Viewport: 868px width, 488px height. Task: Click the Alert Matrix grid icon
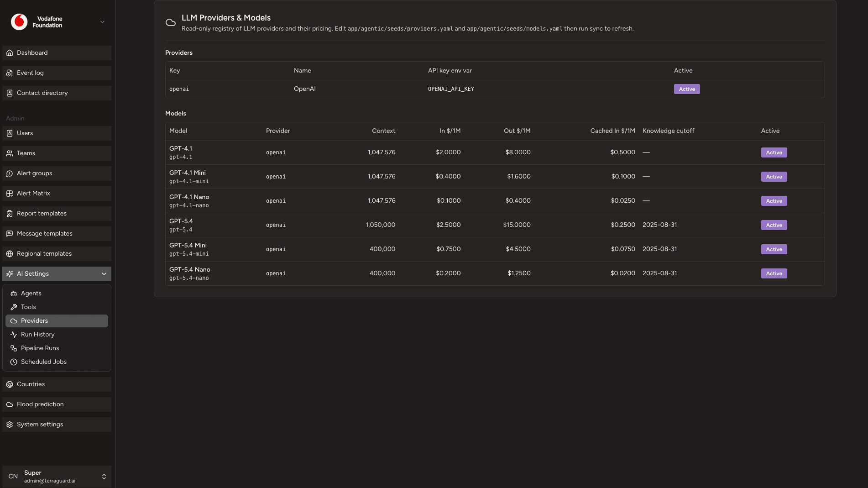click(10, 194)
